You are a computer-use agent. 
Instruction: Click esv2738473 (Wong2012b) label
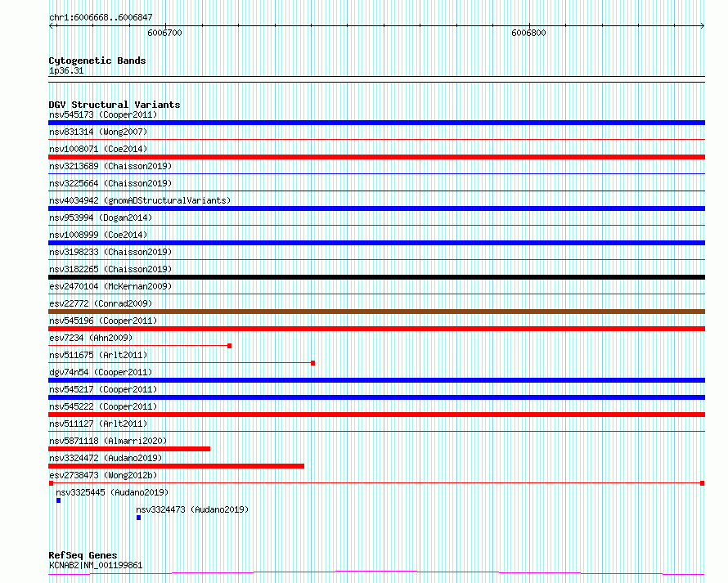point(103,475)
